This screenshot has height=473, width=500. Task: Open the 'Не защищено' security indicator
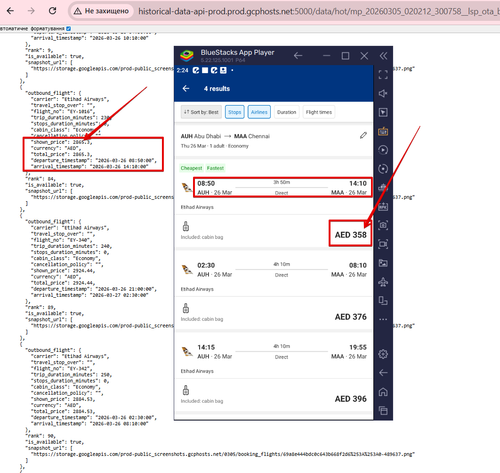point(101,11)
